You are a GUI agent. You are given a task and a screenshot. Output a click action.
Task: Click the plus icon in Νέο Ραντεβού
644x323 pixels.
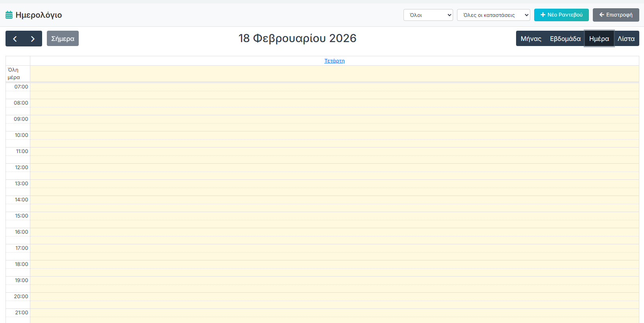(543, 15)
